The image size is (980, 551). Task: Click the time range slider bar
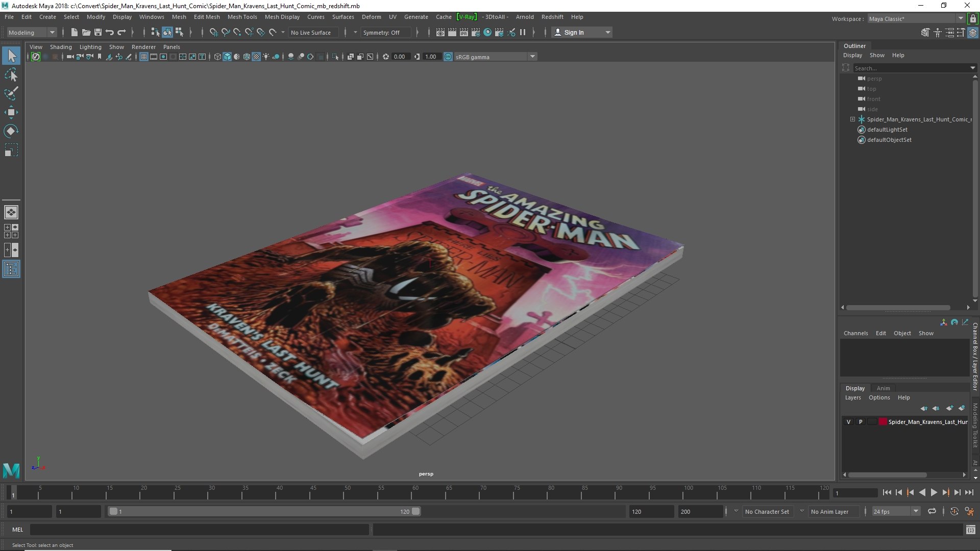point(264,511)
